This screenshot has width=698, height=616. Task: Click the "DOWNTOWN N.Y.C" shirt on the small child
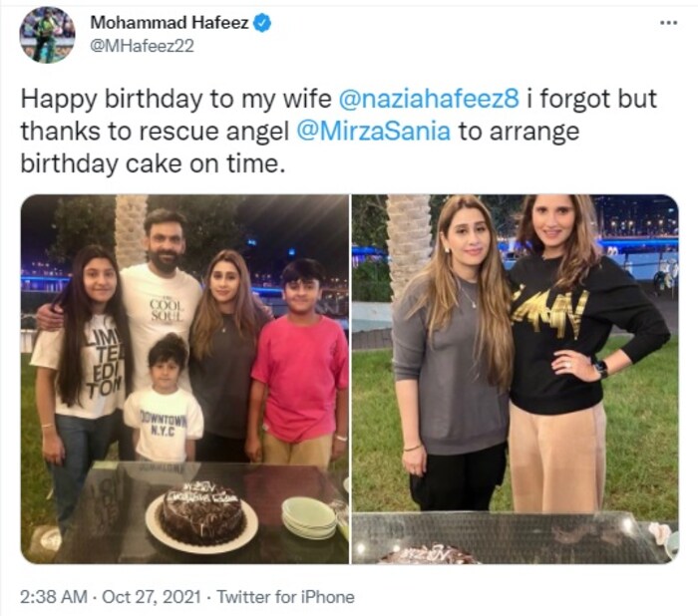(x=163, y=429)
